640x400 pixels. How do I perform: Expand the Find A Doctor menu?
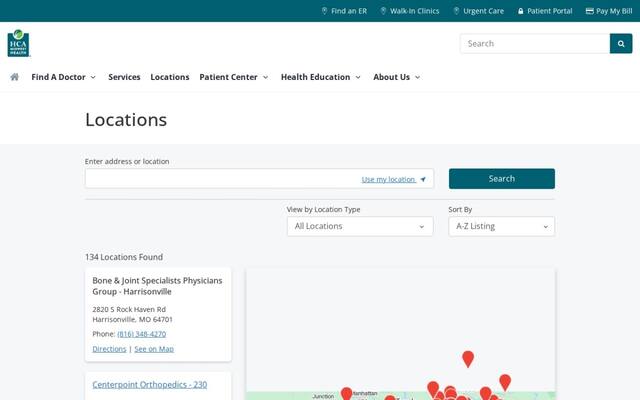coord(64,77)
